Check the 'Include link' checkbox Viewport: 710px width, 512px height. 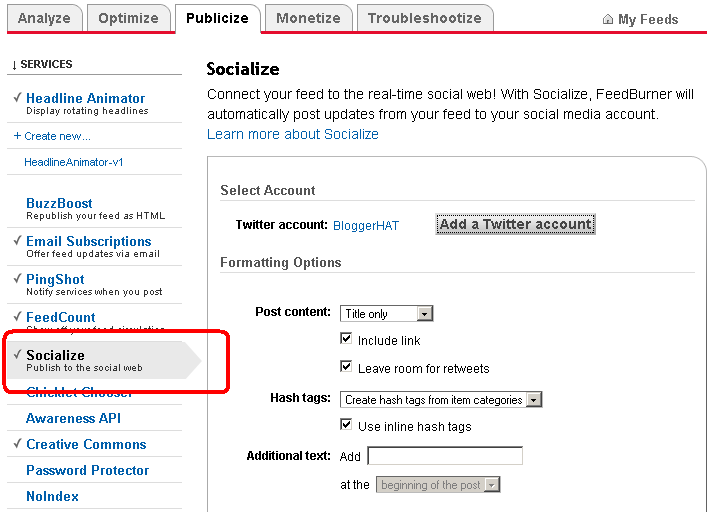point(346,340)
